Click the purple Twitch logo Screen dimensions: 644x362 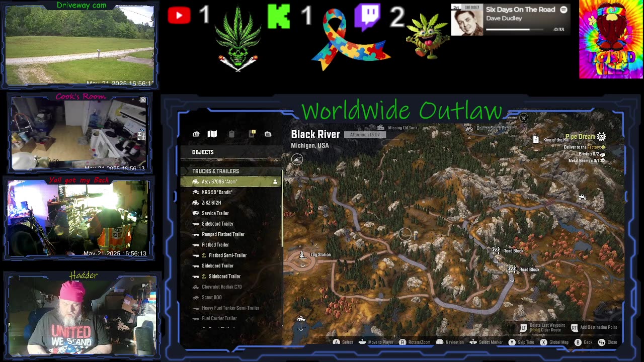coord(367,17)
